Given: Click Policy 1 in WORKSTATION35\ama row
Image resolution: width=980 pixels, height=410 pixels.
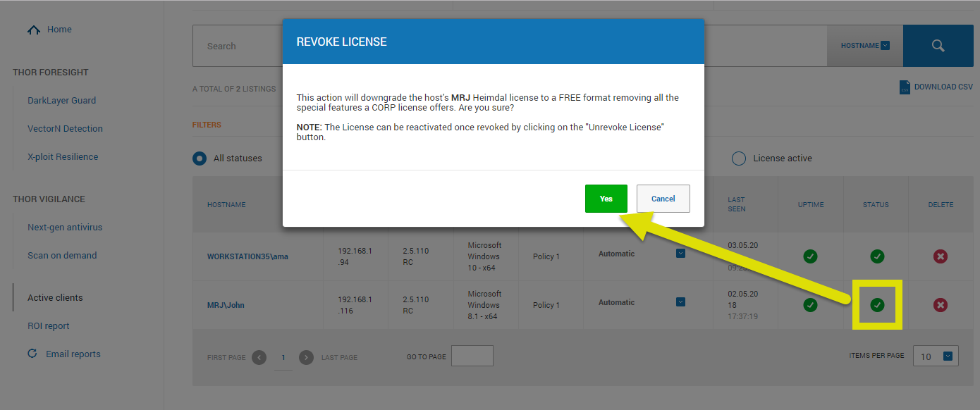Looking at the screenshot, I should (x=546, y=256).
